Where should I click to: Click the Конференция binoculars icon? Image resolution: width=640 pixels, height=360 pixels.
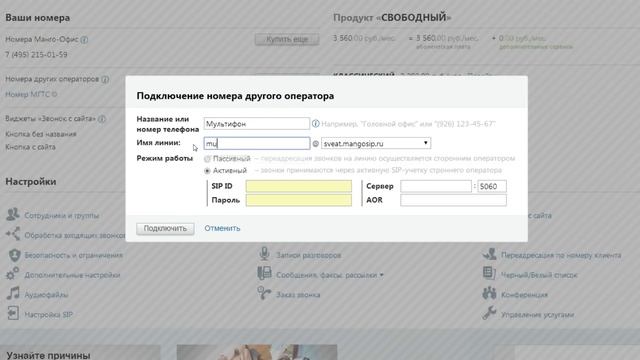tap(489, 293)
